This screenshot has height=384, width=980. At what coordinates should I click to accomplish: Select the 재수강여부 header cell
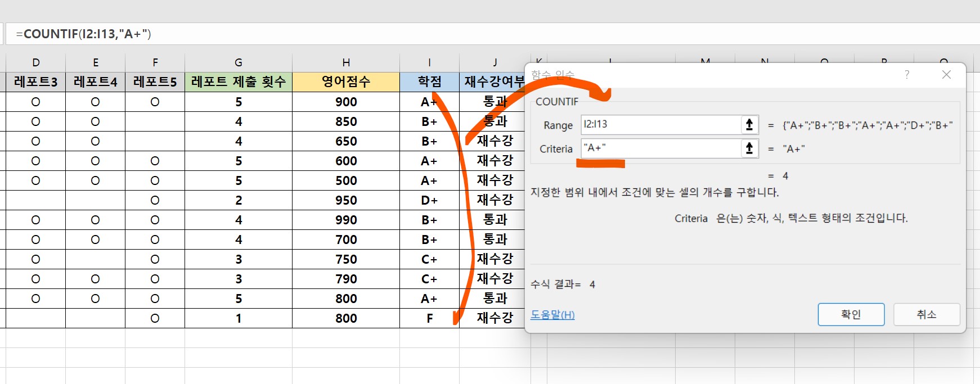[x=493, y=82]
